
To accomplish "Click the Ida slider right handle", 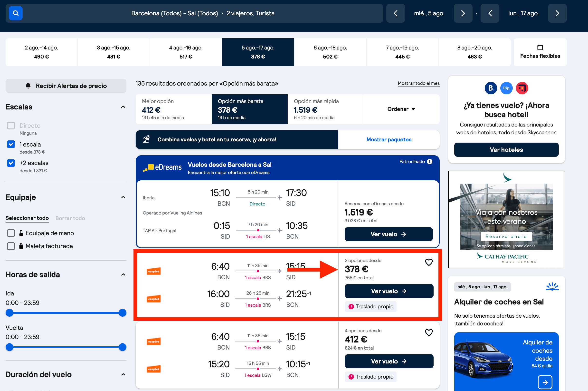I will pyautogui.click(x=122, y=313).
